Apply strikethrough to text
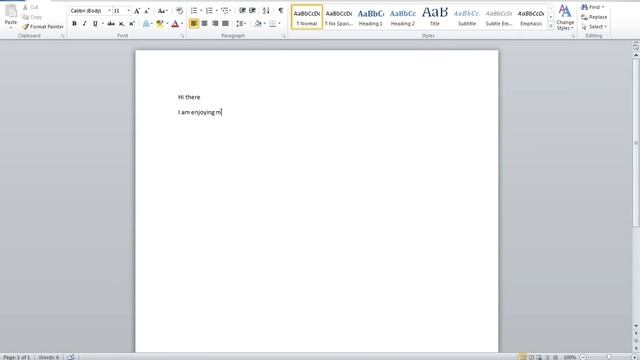This screenshot has height=360, width=640. (x=111, y=24)
